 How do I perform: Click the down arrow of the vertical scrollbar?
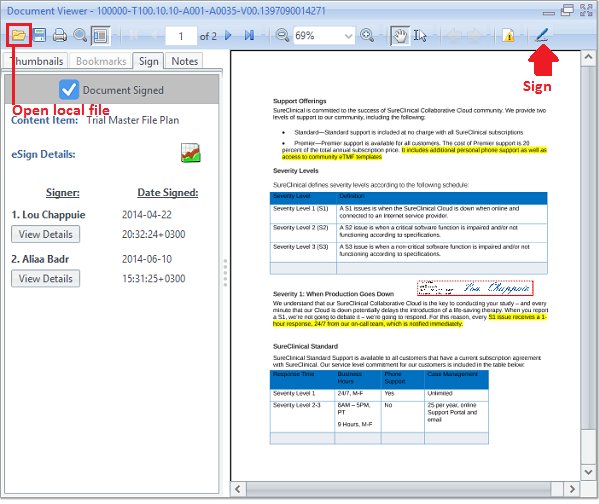[588, 472]
